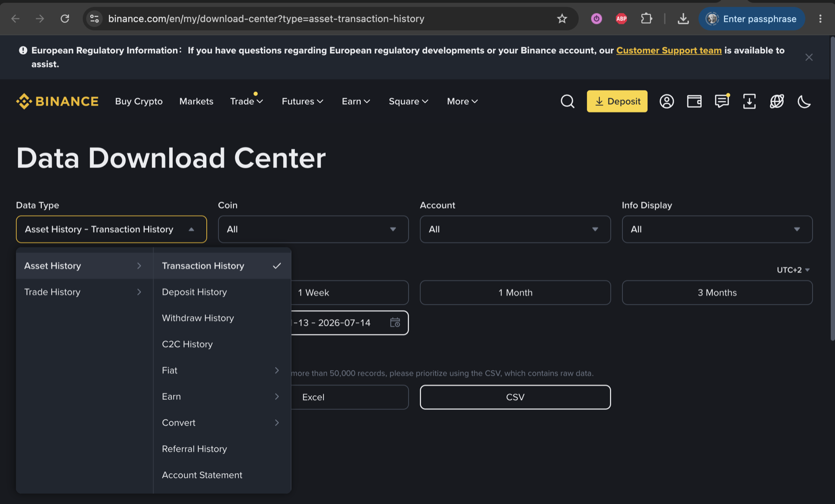Select Asset History category
This screenshot has height=504, width=835.
click(x=85, y=266)
